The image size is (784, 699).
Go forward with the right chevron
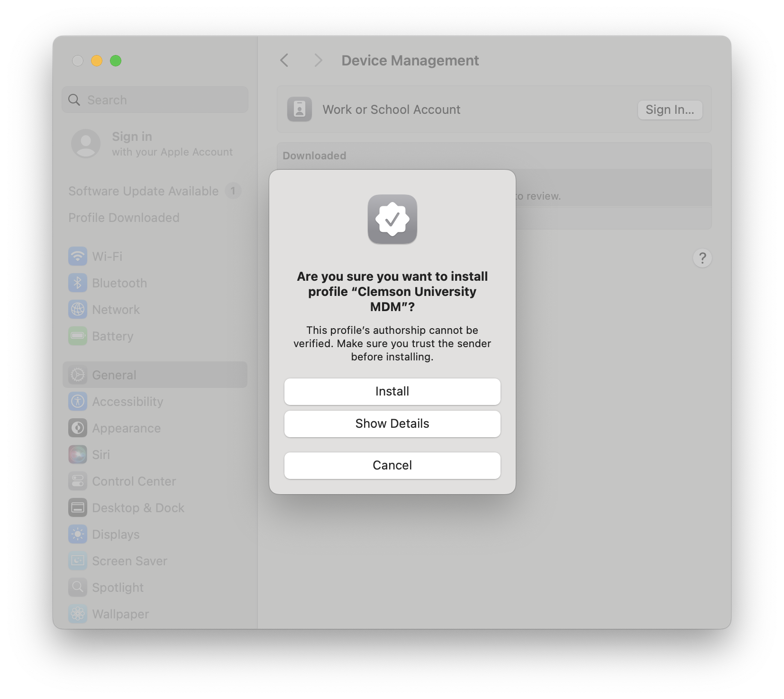(318, 61)
